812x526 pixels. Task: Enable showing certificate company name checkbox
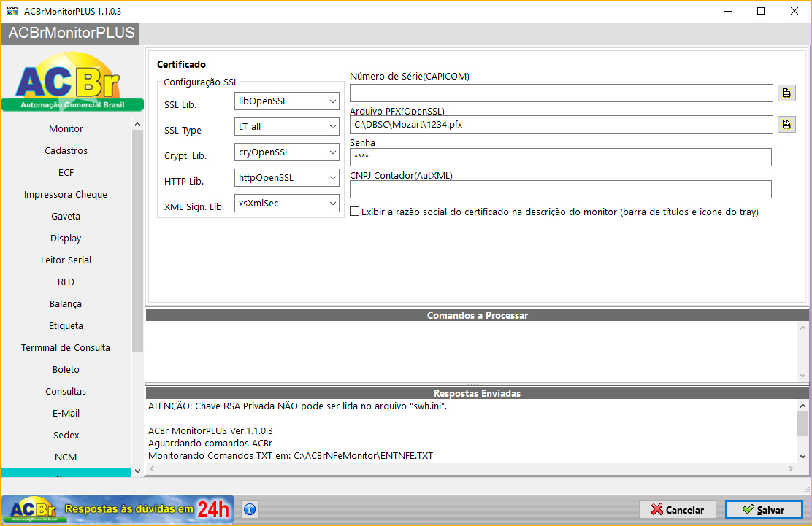pyautogui.click(x=355, y=212)
